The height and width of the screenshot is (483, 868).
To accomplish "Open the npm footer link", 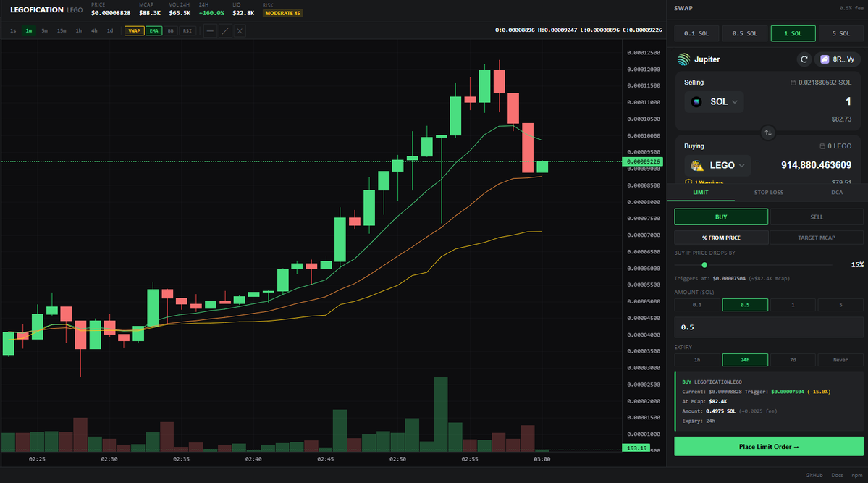I will (x=857, y=475).
